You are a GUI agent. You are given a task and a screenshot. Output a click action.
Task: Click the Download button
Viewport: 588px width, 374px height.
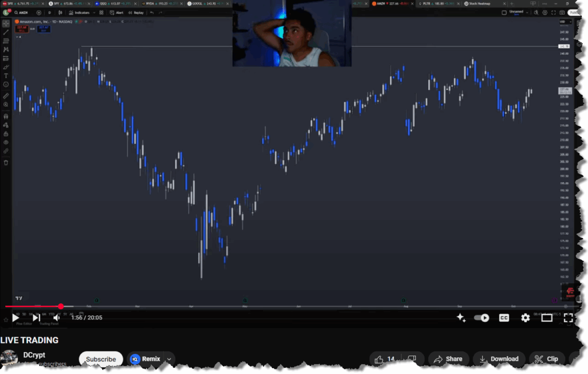(498, 359)
